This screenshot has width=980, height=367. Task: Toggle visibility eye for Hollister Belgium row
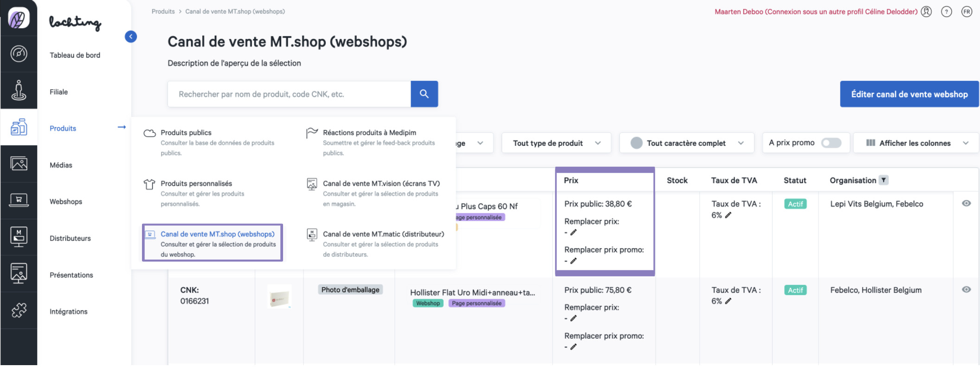pyautogui.click(x=966, y=289)
